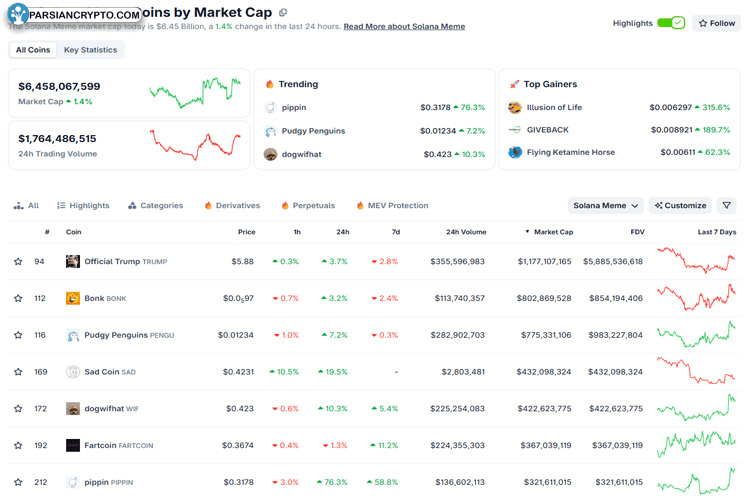Switch to Key Statistics tab
The width and height of the screenshot is (750, 500).
pos(90,50)
